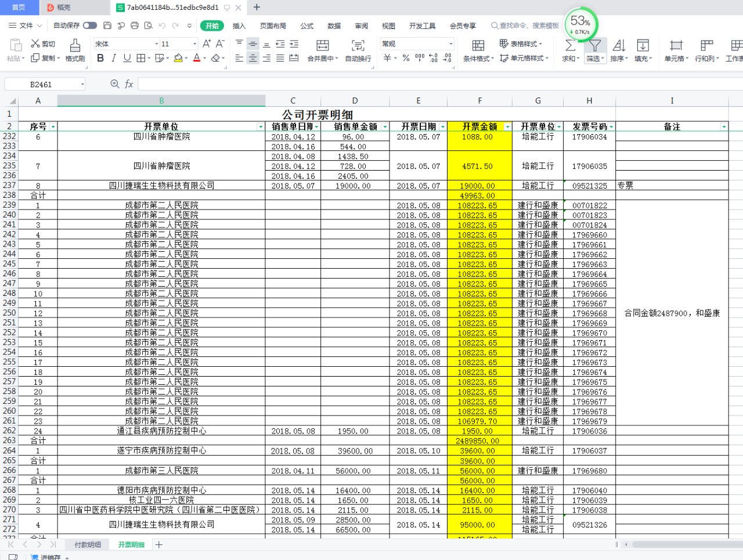Open a new document tab with plus

click(x=257, y=8)
